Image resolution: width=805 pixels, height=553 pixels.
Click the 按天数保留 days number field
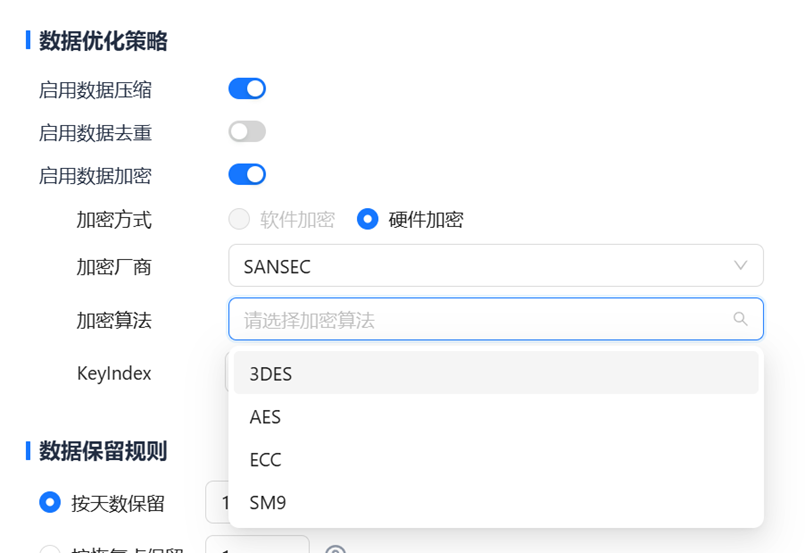pyautogui.click(x=216, y=503)
